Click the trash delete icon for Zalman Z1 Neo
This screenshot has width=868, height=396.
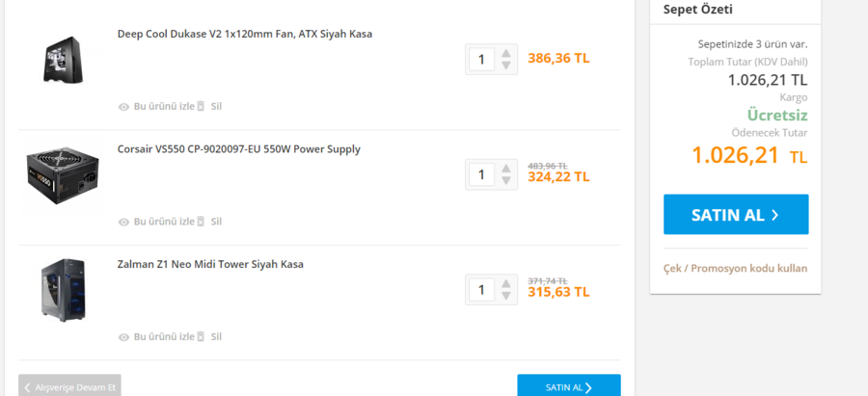[201, 337]
